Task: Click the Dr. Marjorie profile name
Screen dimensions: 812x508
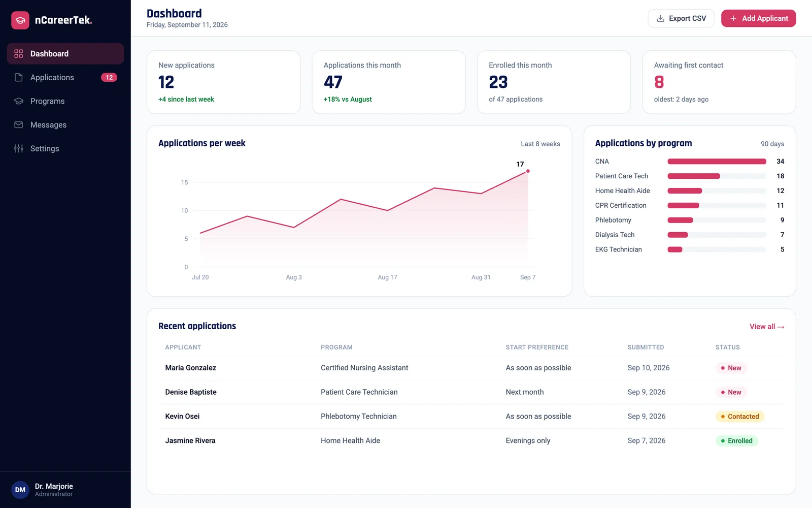Action: (x=54, y=486)
